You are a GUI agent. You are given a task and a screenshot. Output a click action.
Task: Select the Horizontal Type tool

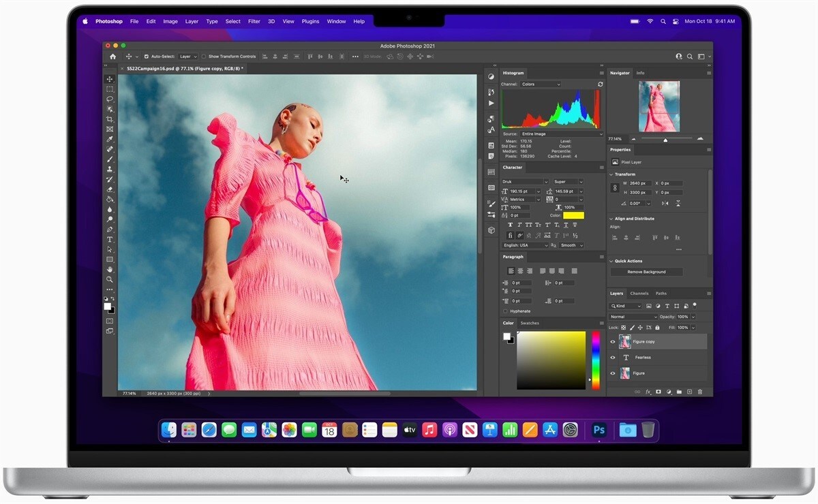110,240
